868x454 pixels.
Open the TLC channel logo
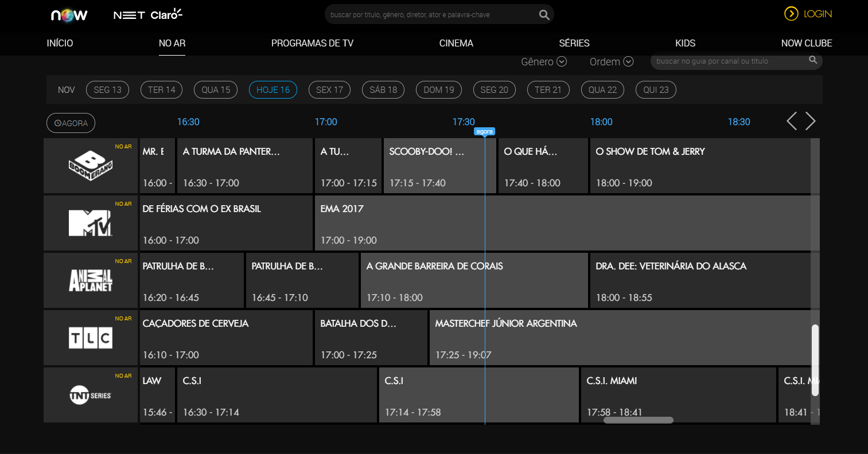point(91,338)
